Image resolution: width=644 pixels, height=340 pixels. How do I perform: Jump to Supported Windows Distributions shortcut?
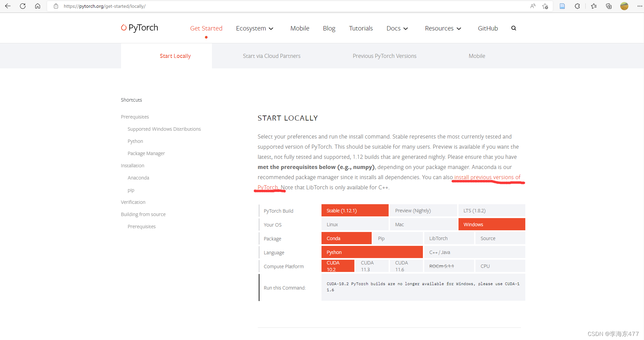pyautogui.click(x=164, y=129)
